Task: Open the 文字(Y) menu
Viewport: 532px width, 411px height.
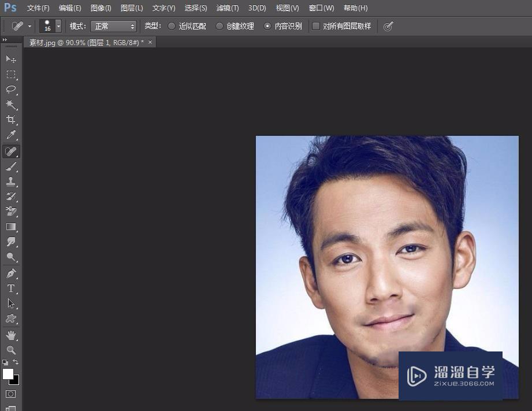Action: [163, 8]
